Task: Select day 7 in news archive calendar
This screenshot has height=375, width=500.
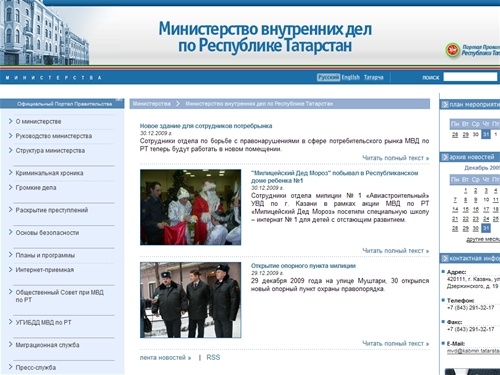Action: (455, 200)
